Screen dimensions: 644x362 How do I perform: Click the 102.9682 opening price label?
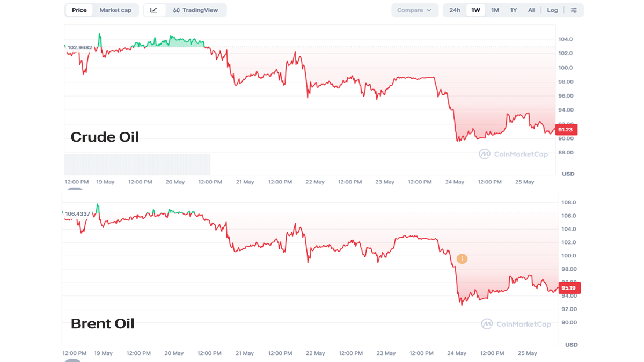(x=79, y=48)
